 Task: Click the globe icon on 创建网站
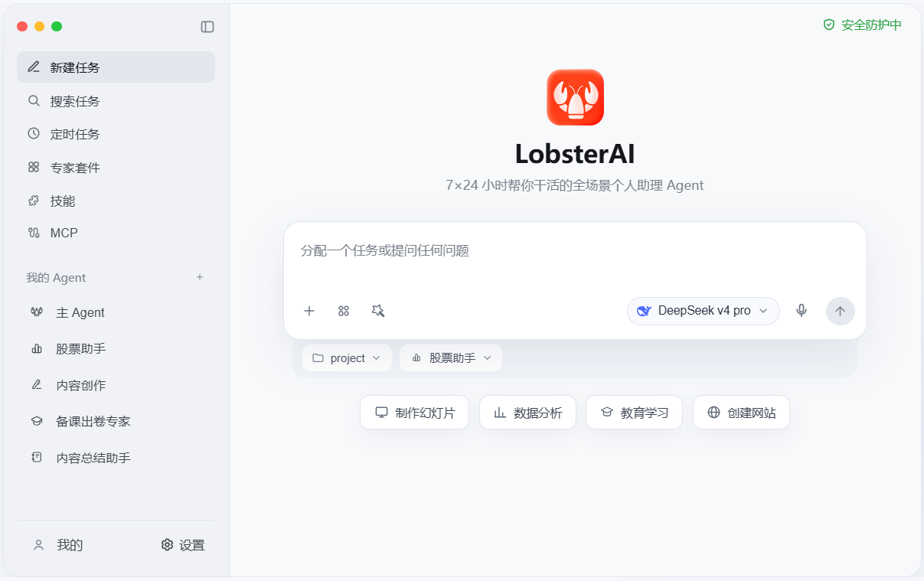tap(714, 413)
